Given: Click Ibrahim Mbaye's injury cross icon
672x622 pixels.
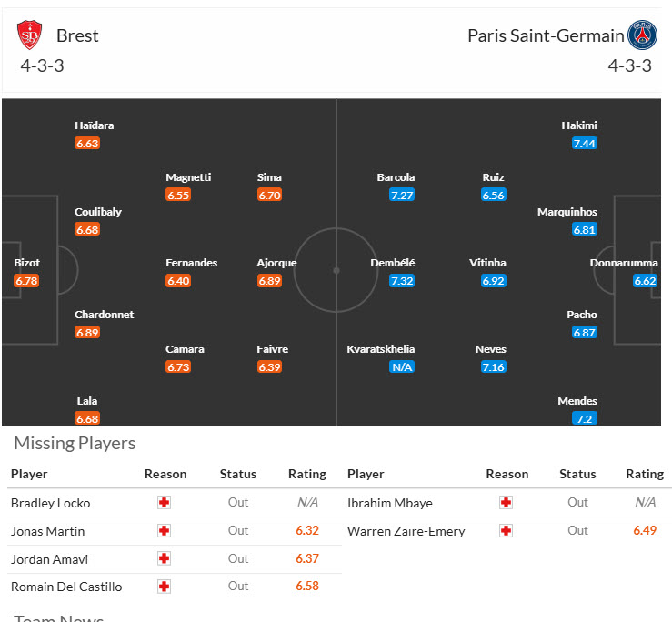Looking at the screenshot, I should [x=507, y=502].
